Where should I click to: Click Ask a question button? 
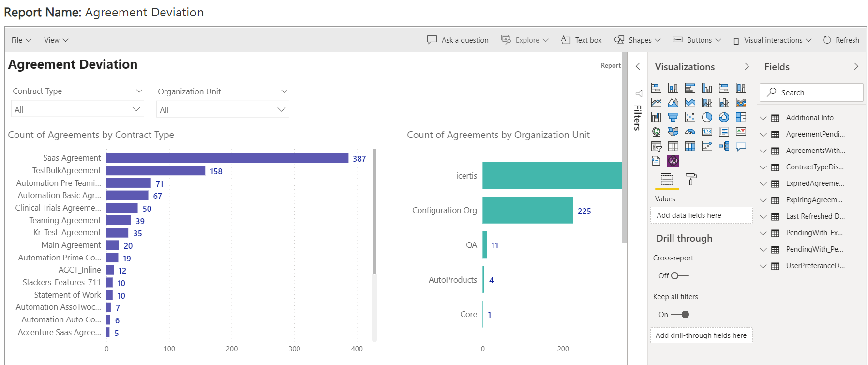point(458,40)
